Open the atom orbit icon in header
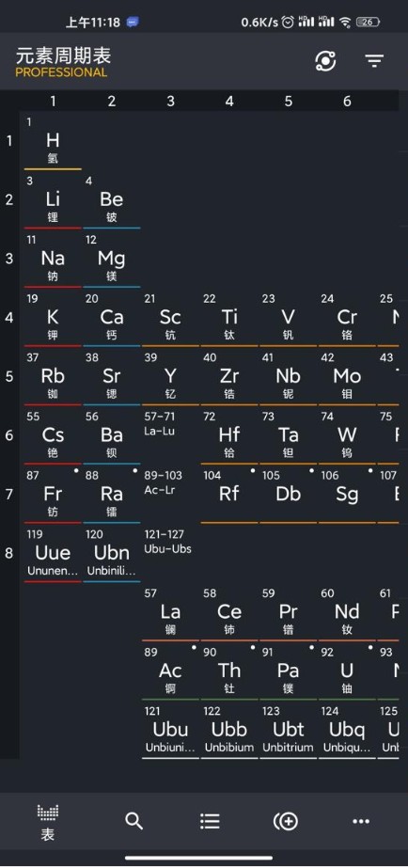 [325, 60]
